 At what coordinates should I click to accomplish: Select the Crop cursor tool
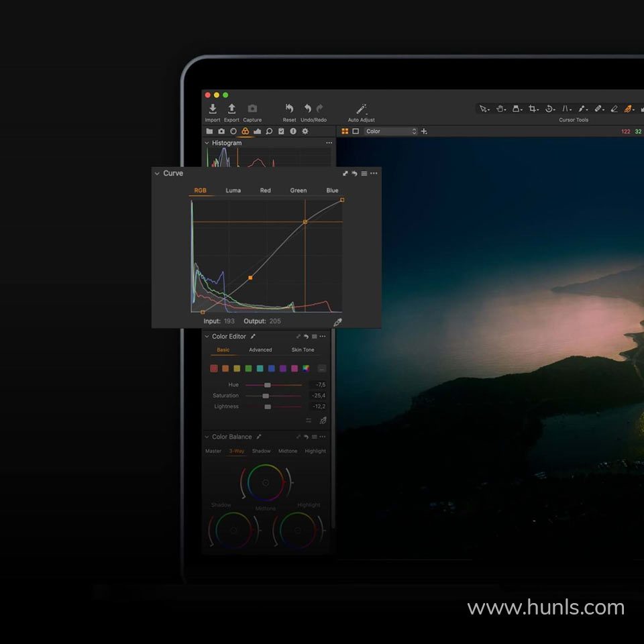pyautogui.click(x=533, y=109)
